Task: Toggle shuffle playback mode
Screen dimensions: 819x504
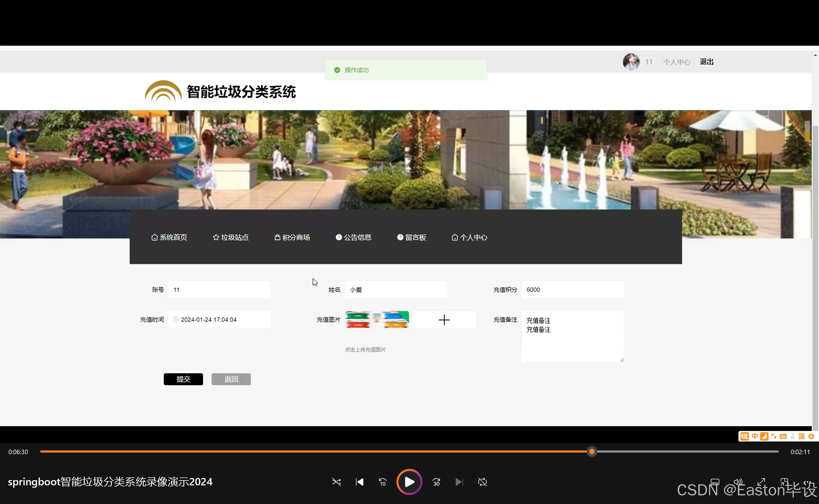Action: pyautogui.click(x=336, y=482)
